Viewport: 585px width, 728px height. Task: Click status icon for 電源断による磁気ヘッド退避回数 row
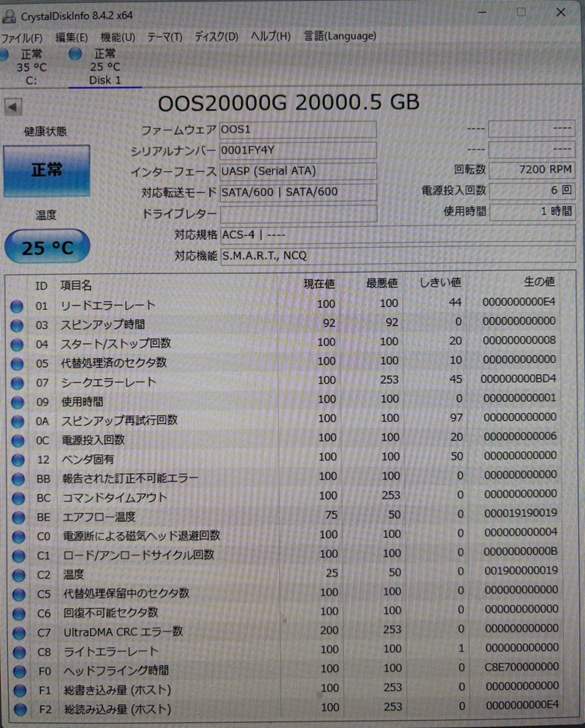(x=18, y=536)
